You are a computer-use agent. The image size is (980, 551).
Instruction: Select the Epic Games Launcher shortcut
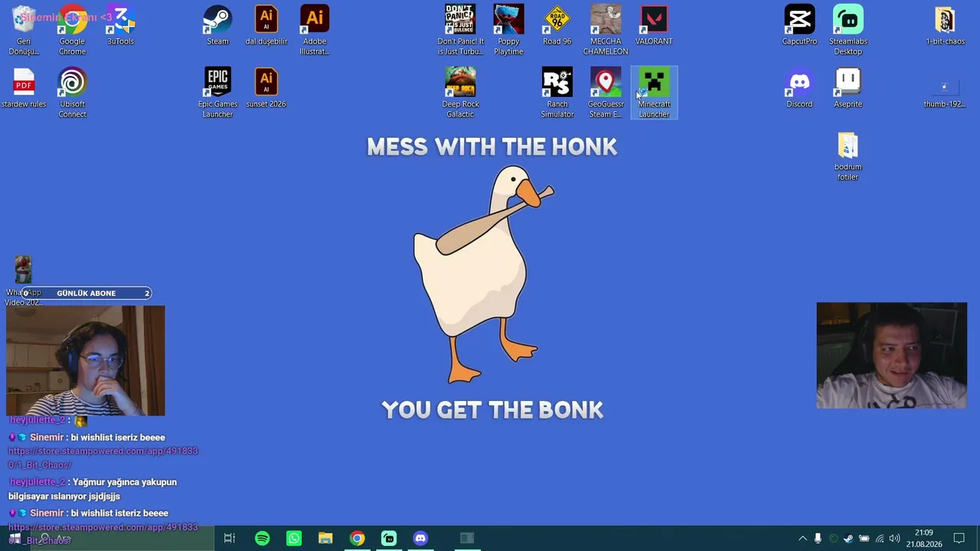tap(217, 93)
